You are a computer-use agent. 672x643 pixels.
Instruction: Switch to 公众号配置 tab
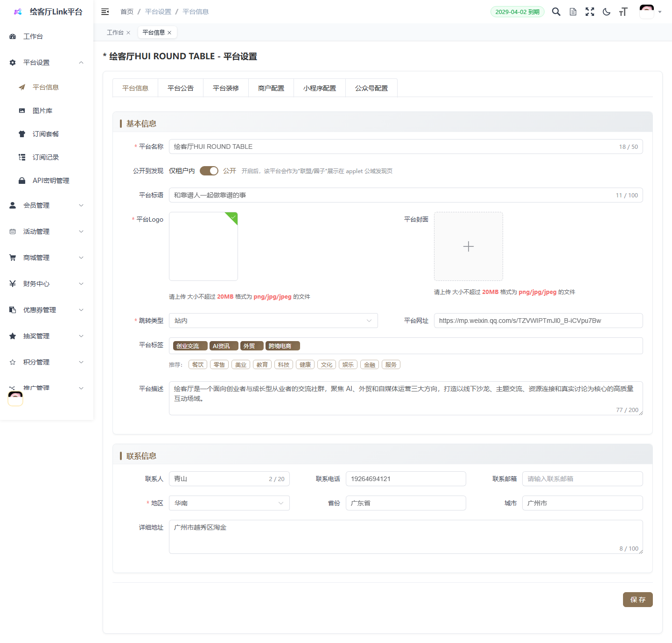tap(371, 88)
